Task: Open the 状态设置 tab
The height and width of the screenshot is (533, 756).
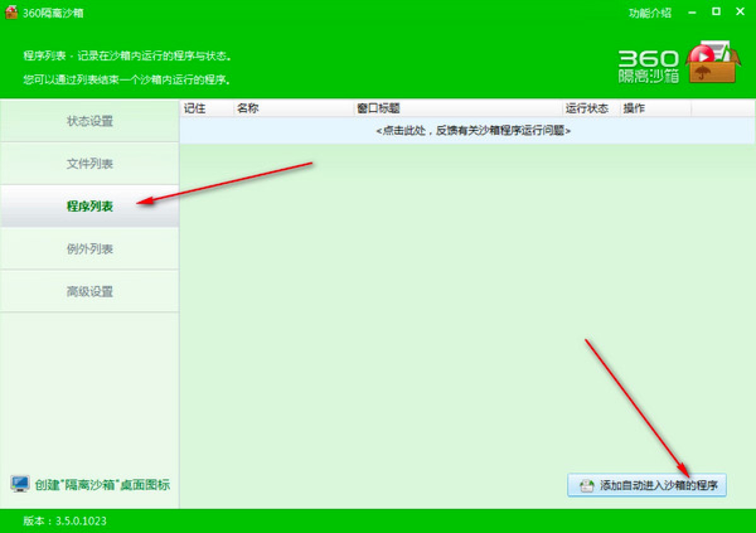Action: point(89,121)
